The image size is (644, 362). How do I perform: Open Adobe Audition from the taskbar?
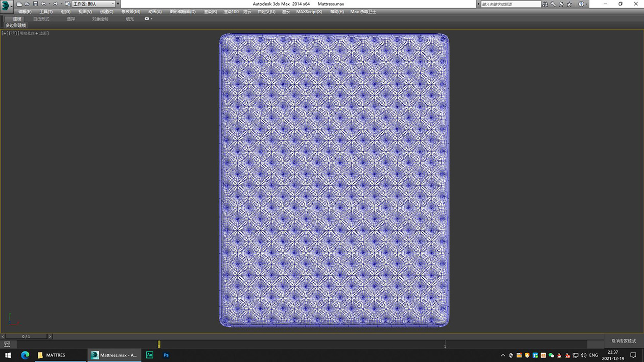point(150,355)
